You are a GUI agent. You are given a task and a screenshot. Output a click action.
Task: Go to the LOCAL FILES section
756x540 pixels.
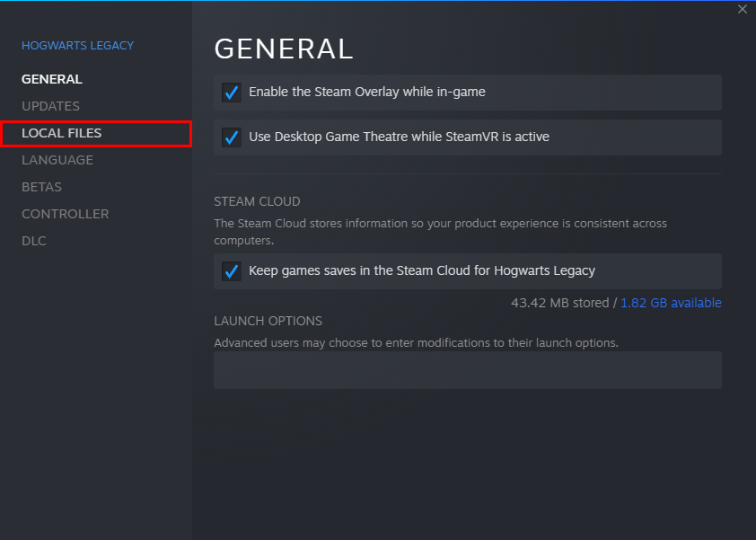point(62,133)
